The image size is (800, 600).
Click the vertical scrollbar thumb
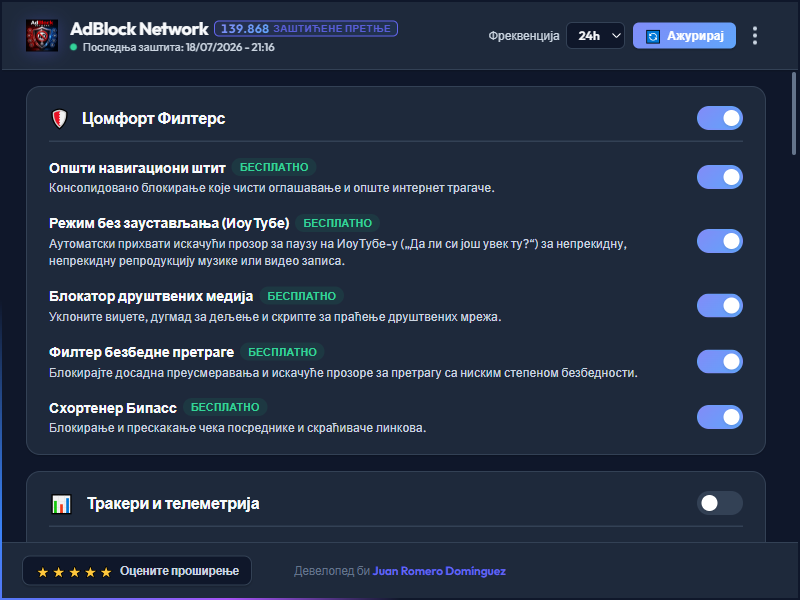click(x=793, y=113)
